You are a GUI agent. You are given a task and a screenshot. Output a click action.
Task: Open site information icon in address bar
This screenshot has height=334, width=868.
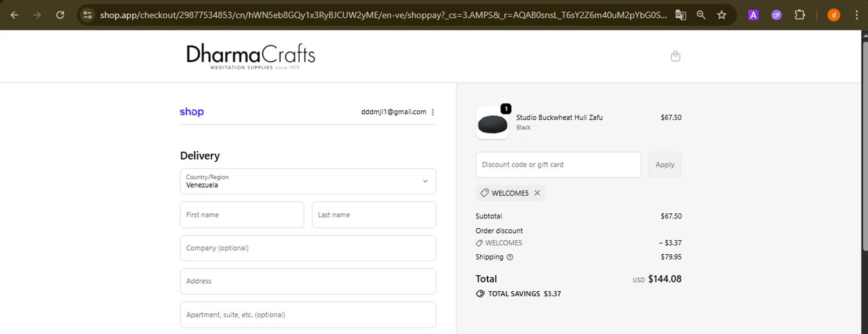coord(87,15)
